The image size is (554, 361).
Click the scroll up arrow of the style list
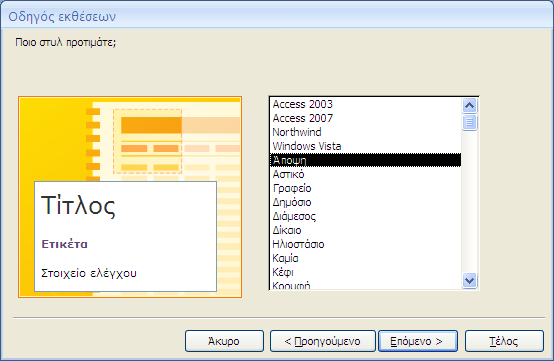point(469,105)
